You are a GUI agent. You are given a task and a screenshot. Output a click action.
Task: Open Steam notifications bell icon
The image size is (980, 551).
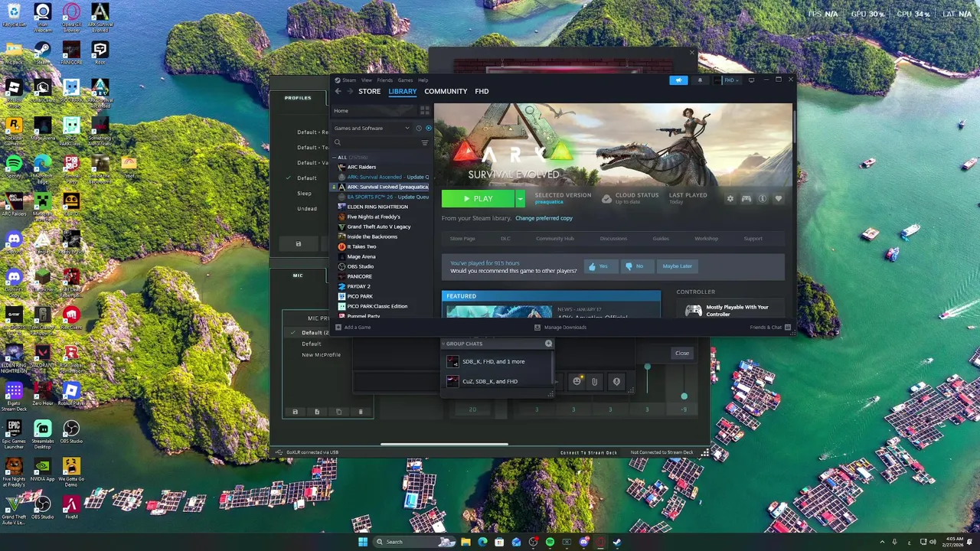[699, 80]
